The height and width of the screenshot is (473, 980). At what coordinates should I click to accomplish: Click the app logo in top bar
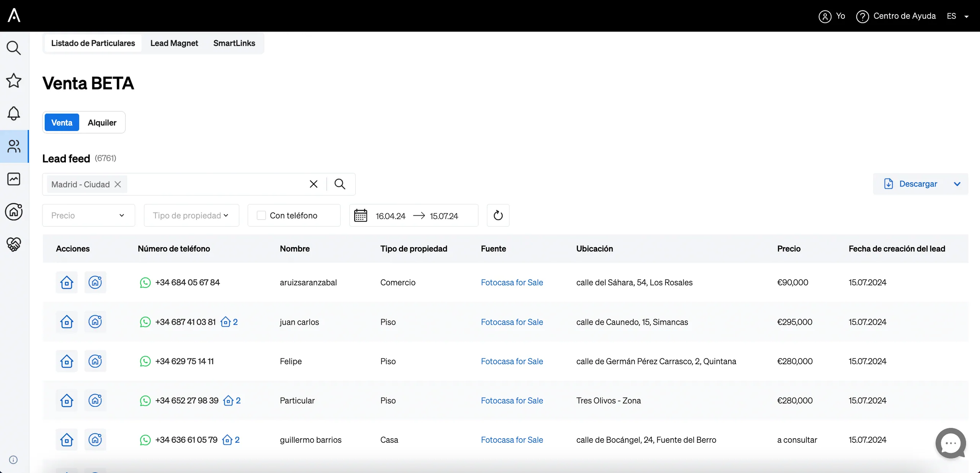tap(14, 16)
